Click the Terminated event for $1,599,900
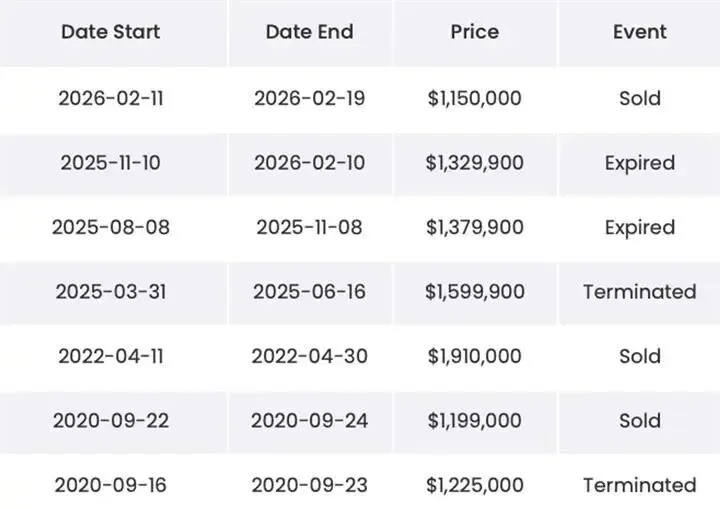Image resolution: width=720 pixels, height=509 pixels. click(x=639, y=292)
